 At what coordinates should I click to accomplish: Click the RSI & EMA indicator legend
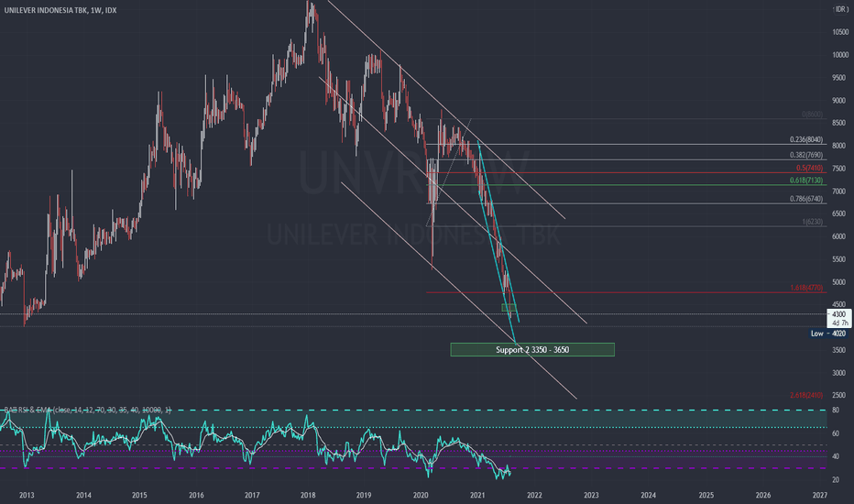(88, 410)
